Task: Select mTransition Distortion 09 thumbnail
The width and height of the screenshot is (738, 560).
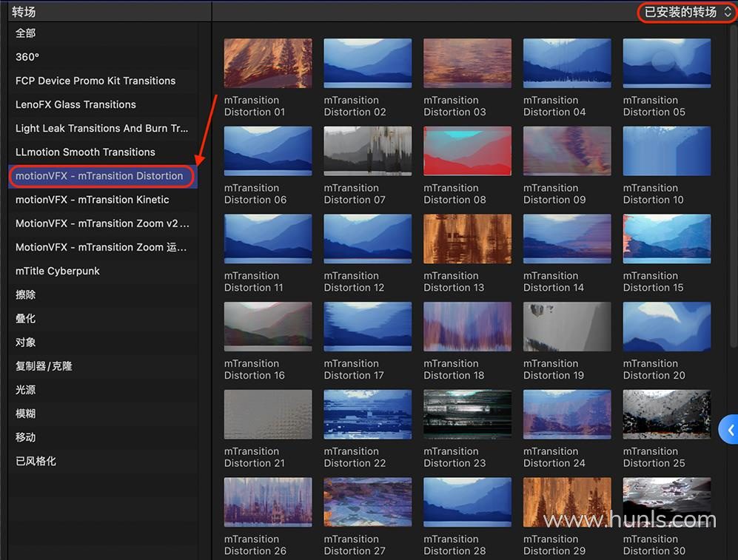Action: [567, 151]
